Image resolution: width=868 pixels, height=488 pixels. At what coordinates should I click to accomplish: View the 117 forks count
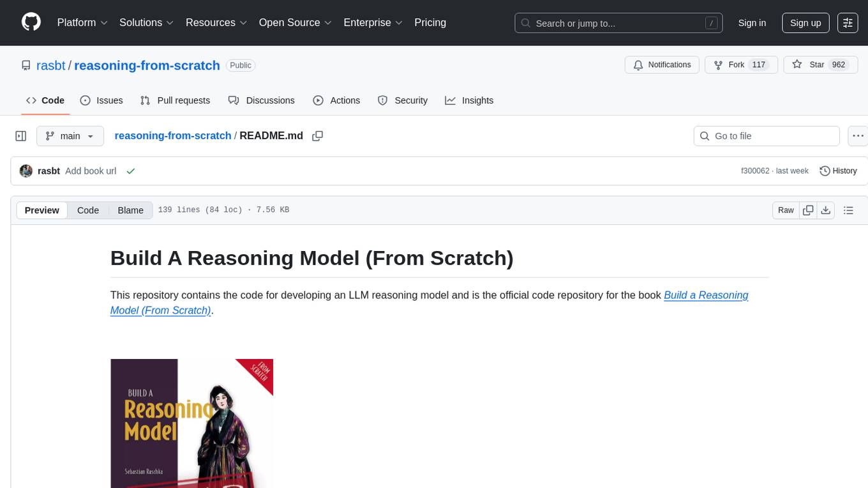(759, 65)
